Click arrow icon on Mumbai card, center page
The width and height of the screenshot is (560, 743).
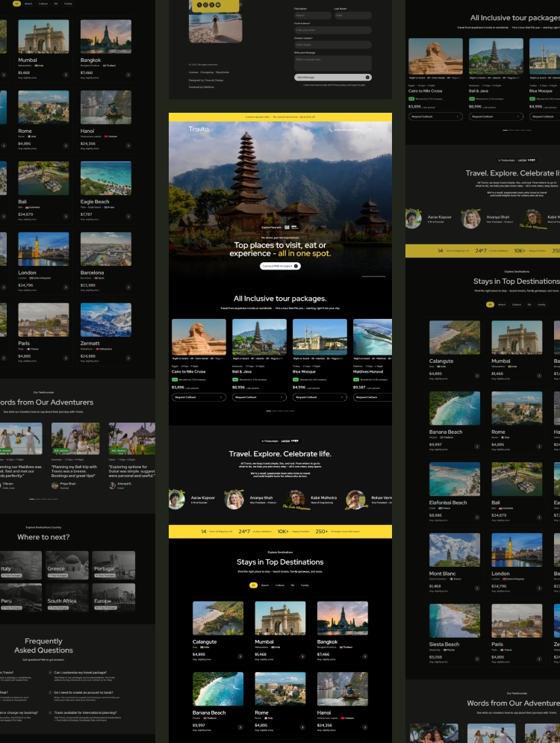click(302, 656)
